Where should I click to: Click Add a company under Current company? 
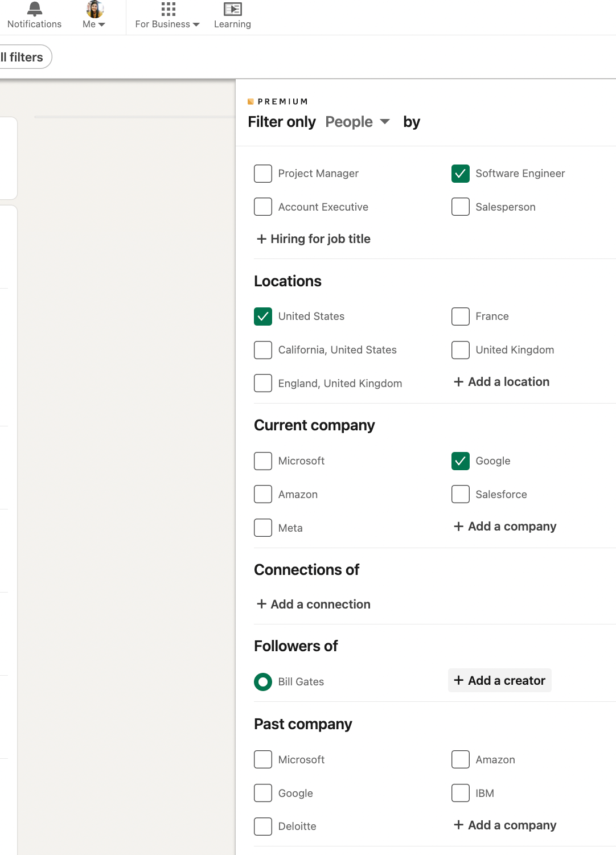[x=505, y=527]
